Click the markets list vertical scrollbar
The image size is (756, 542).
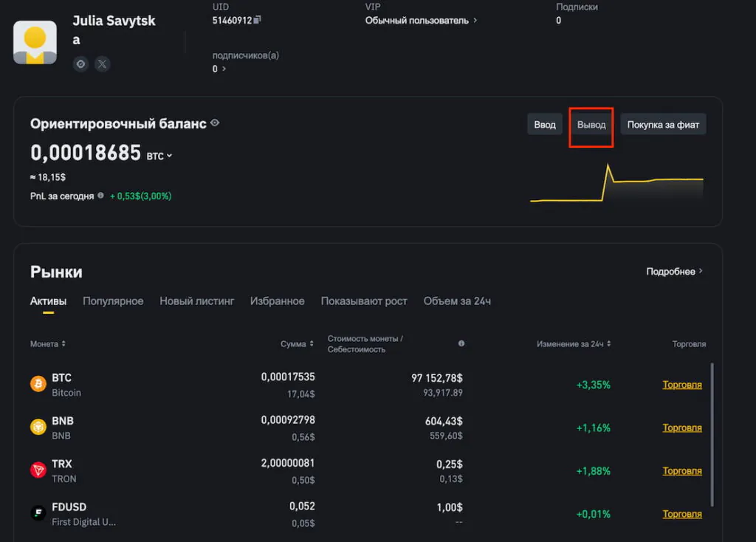pos(712,434)
